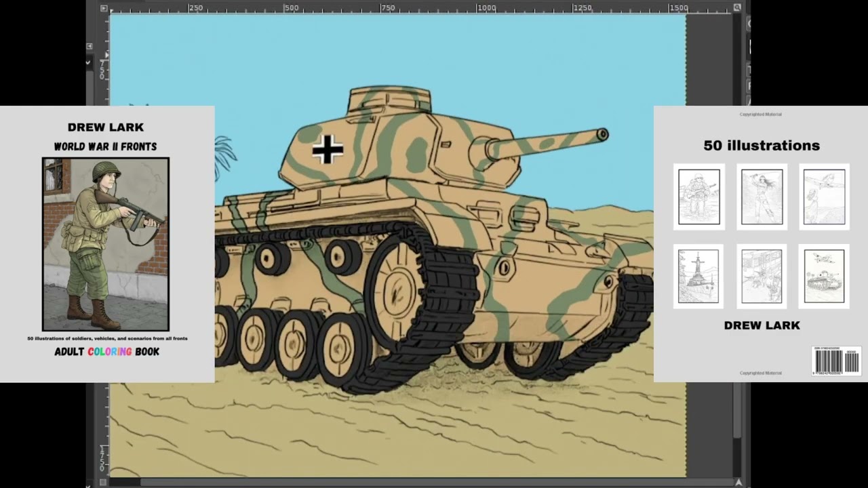This screenshot has height=488, width=868.
Task: Click the '50 illustrations' heading
Action: pyautogui.click(x=762, y=146)
